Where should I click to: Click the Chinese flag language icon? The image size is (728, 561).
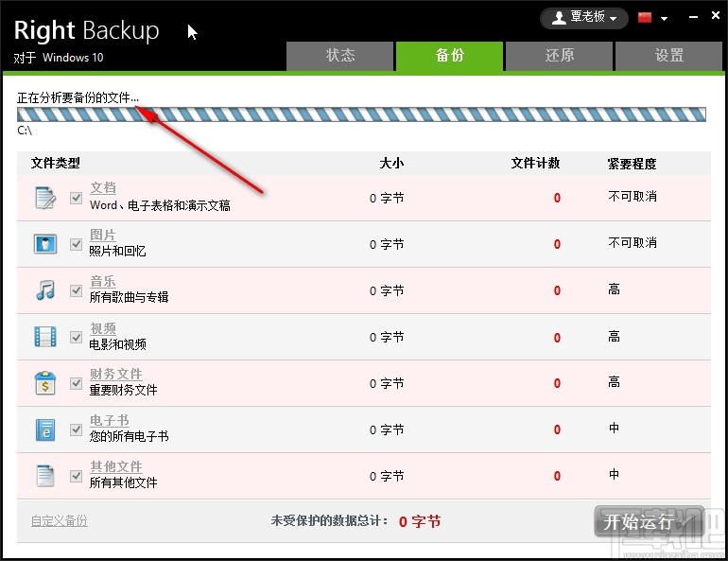pyautogui.click(x=645, y=18)
